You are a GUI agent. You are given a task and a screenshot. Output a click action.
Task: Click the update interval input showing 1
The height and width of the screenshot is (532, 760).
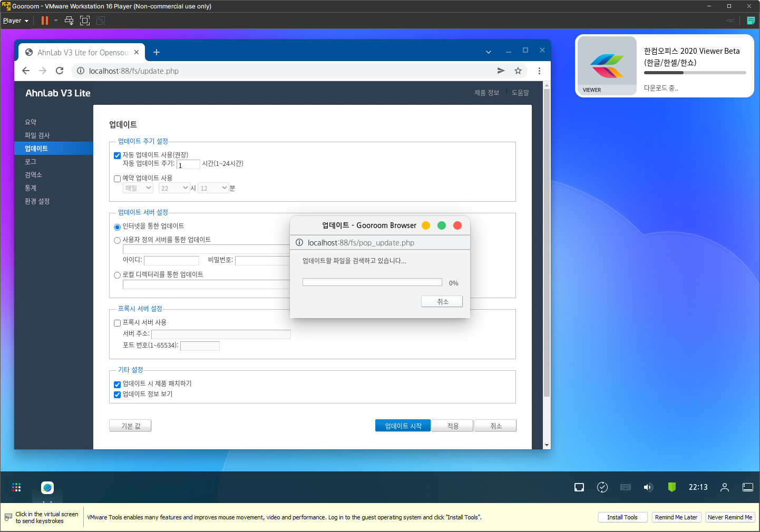(x=189, y=164)
